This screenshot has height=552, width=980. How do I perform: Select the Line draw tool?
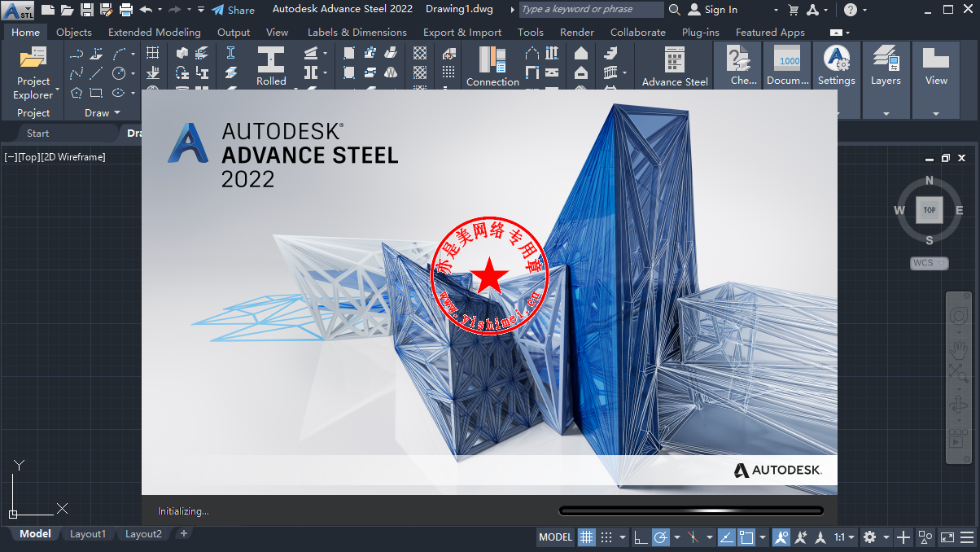pos(97,73)
